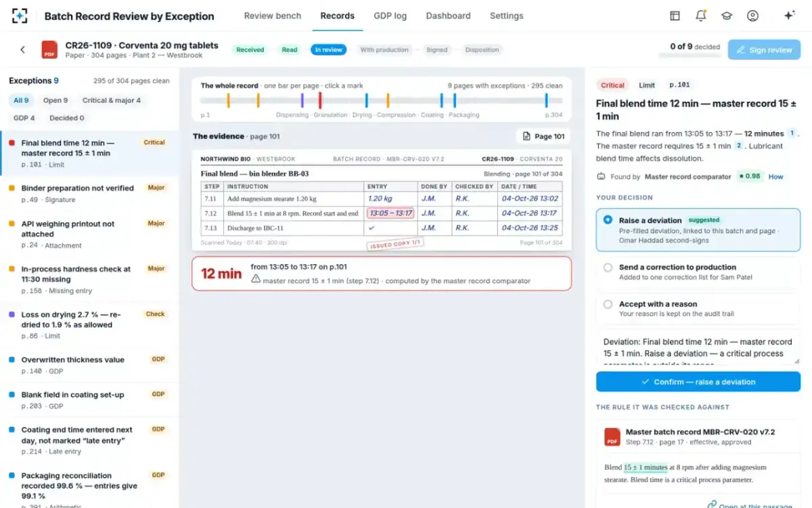Click the p.101 tag in detail panel
The width and height of the screenshot is (812, 508).
coord(679,85)
